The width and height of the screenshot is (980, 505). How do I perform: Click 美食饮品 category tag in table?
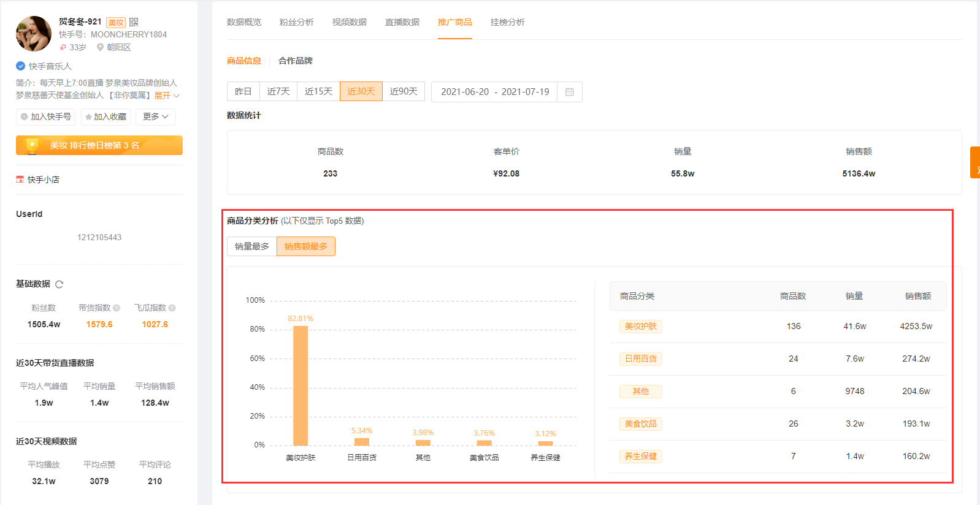coord(641,423)
